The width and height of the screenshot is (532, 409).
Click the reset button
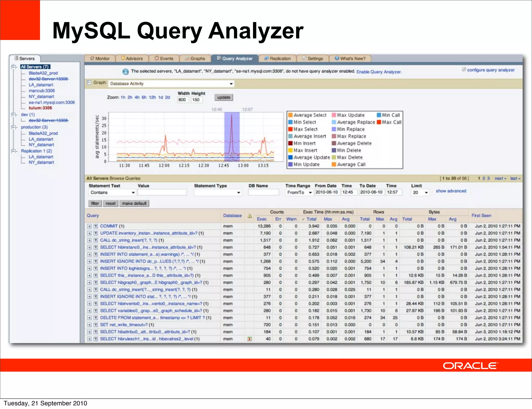click(110, 203)
